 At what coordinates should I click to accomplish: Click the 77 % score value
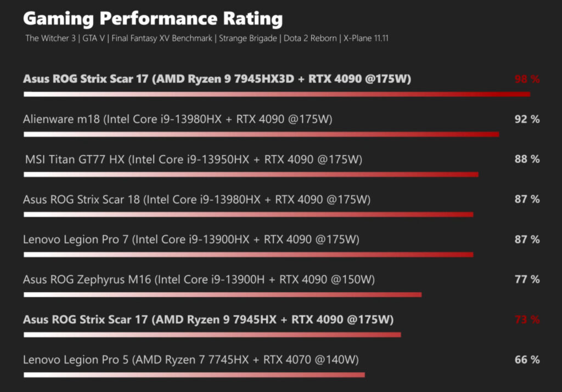coord(527,280)
